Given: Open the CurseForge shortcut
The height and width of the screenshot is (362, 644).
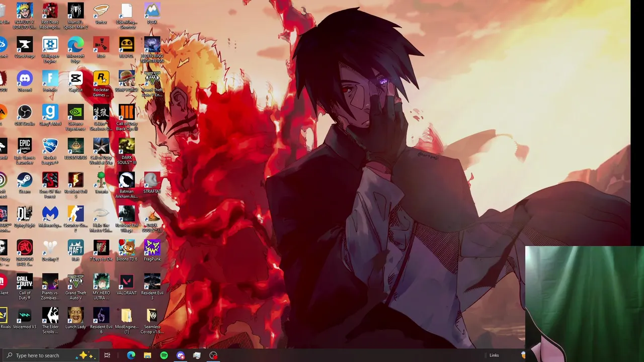Looking at the screenshot, I should pyautogui.click(x=24, y=47).
